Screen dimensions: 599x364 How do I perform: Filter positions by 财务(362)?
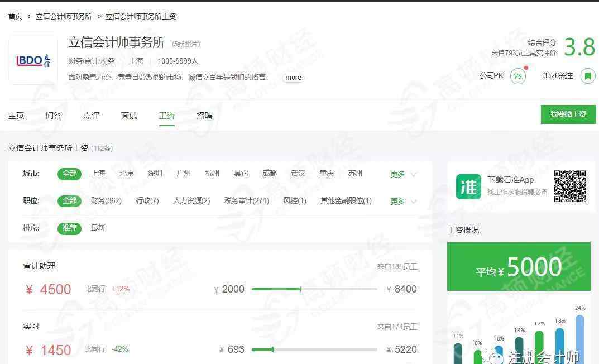coord(106,201)
